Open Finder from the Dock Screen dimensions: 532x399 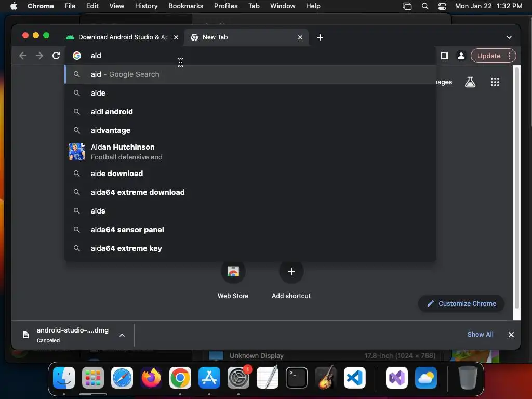tap(64, 378)
